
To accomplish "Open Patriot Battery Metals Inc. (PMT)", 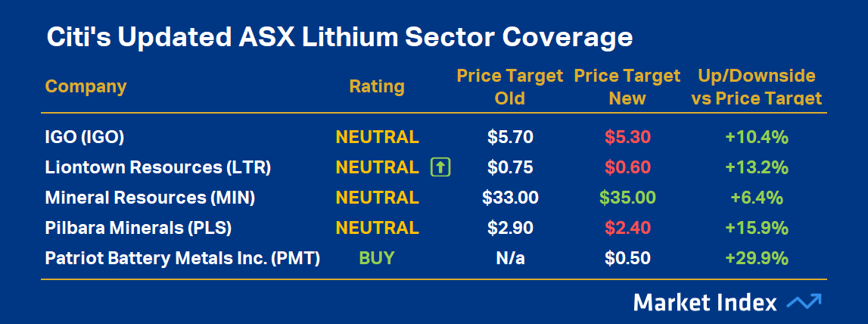I will [x=182, y=258].
